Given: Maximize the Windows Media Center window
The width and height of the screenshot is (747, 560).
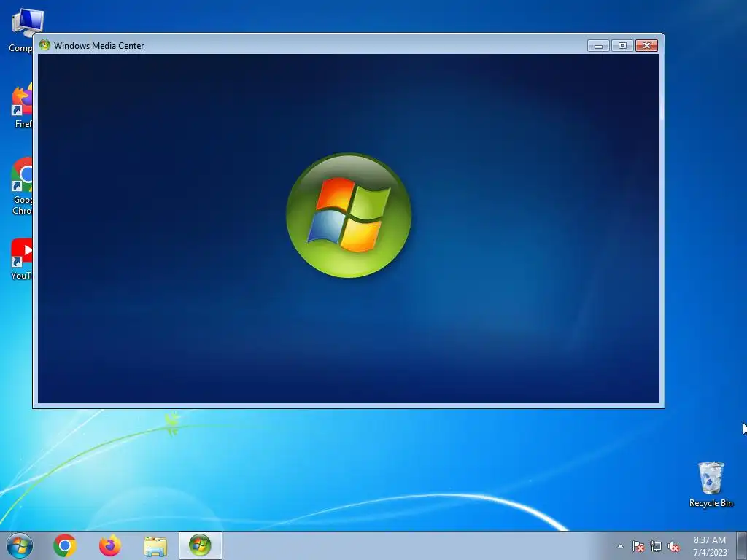Looking at the screenshot, I should (x=622, y=46).
